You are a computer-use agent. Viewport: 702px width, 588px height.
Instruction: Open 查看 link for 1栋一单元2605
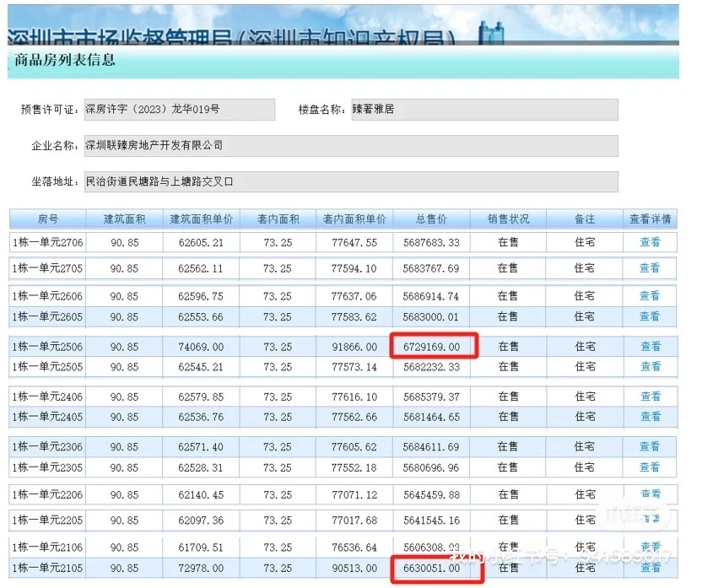[650, 316]
